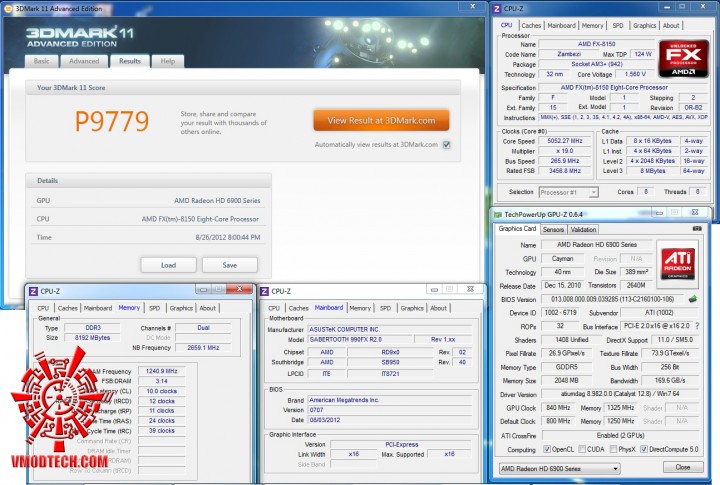This screenshot has height=485, width=720.
Task: Click the Close button in GPU-Z
Action: [x=683, y=467]
